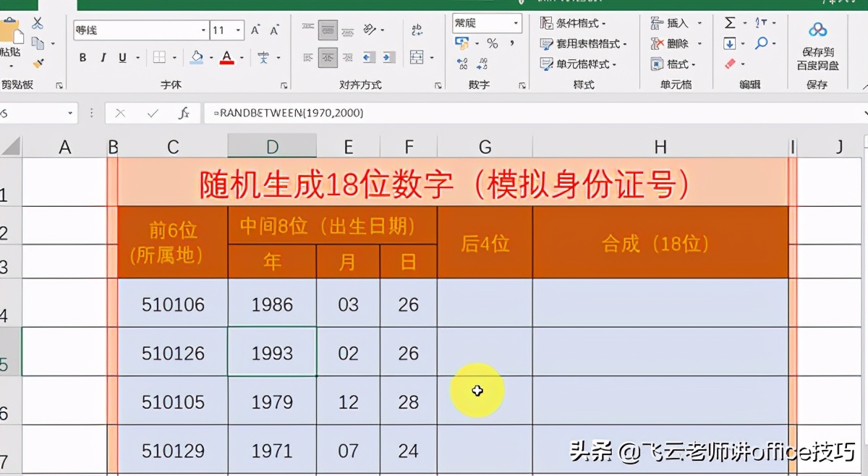Open alignment settings dialog launcher
The image size is (868, 476).
[438, 85]
